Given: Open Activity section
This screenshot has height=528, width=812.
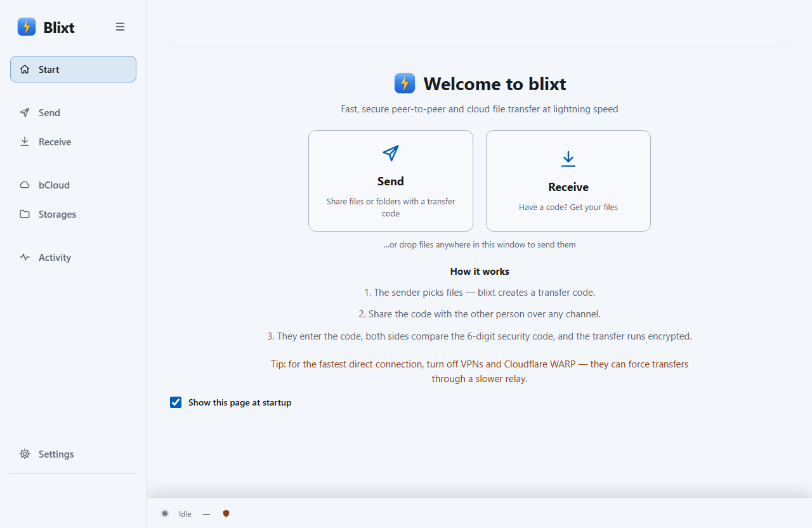Looking at the screenshot, I should (73, 257).
